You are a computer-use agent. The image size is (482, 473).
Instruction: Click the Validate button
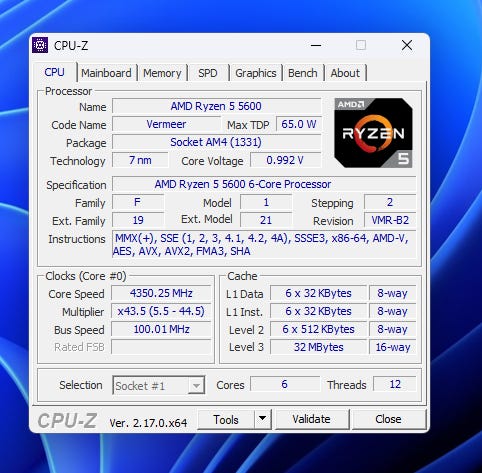coord(311,419)
